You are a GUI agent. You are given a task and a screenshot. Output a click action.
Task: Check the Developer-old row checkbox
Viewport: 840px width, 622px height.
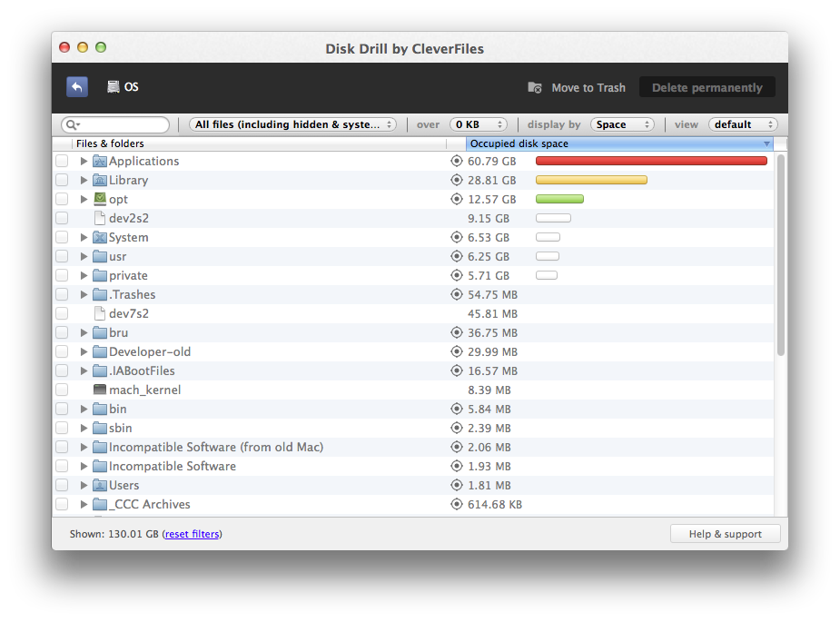[62, 351]
